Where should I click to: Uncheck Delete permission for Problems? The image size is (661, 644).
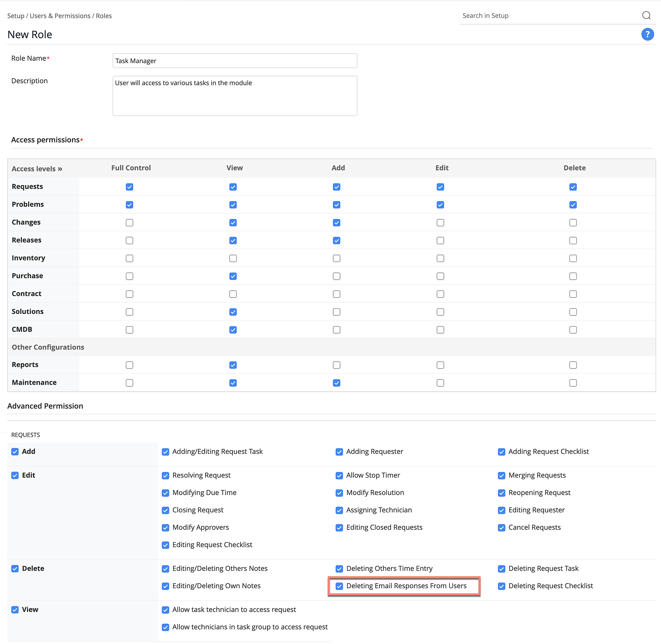pyautogui.click(x=573, y=204)
